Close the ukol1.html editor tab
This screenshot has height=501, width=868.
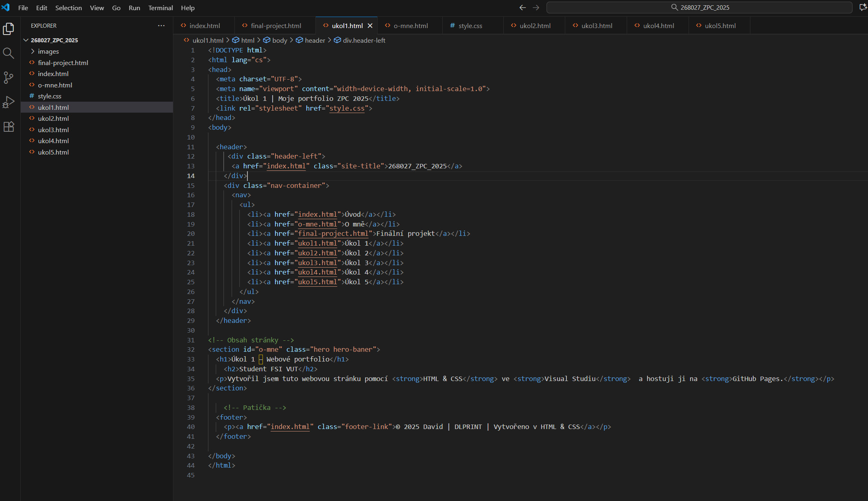tap(370, 26)
